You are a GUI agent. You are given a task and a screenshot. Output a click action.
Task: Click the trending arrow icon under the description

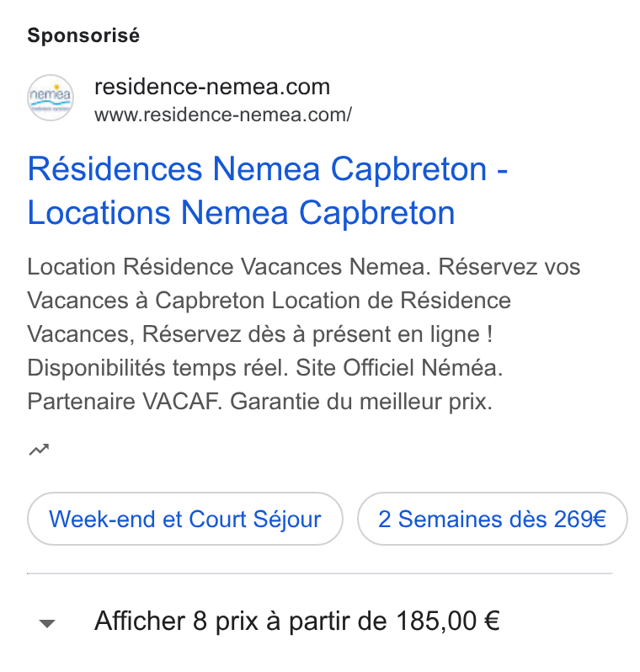tap(39, 450)
